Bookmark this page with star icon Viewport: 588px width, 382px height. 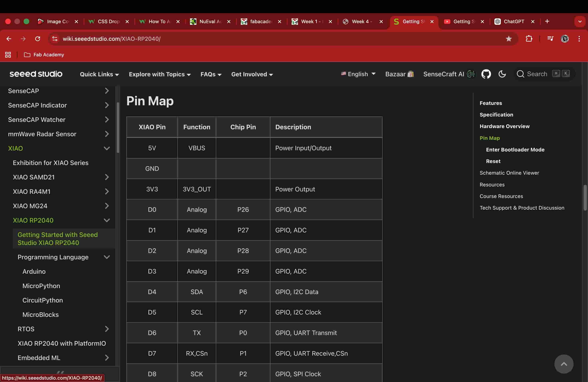pyautogui.click(x=508, y=39)
